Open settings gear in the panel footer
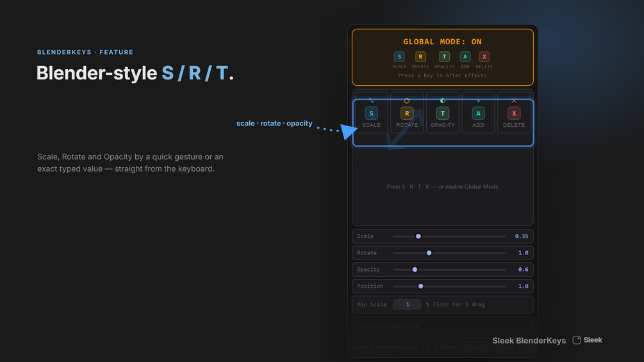 tap(525, 347)
